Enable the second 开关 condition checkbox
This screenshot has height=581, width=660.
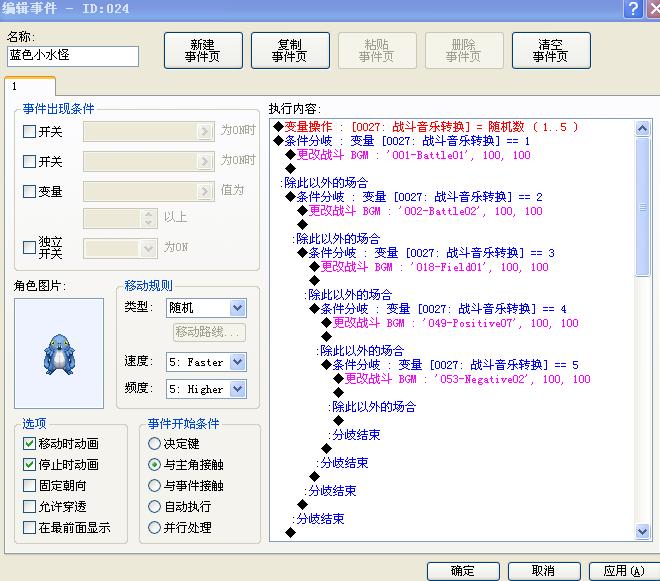tap(29, 161)
